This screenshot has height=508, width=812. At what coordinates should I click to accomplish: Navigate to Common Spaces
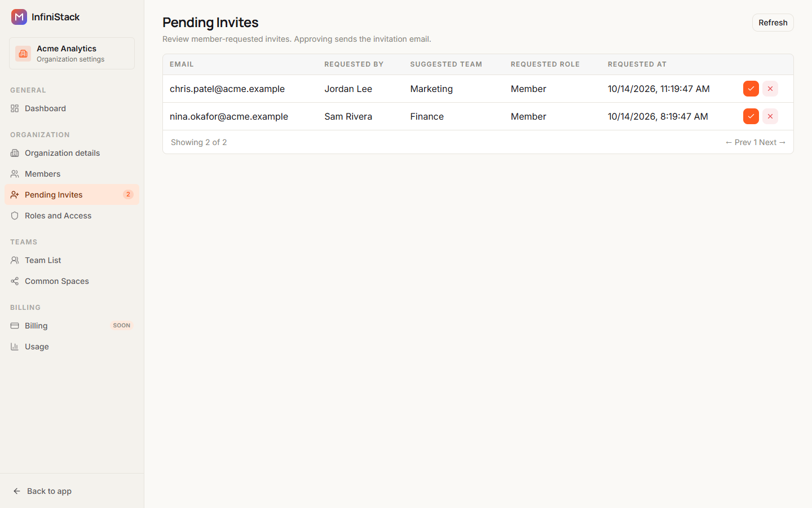[72, 281]
